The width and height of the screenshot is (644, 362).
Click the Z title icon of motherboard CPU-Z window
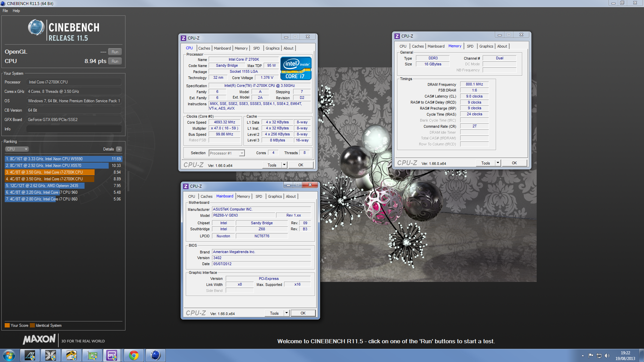tap(186, 186)
